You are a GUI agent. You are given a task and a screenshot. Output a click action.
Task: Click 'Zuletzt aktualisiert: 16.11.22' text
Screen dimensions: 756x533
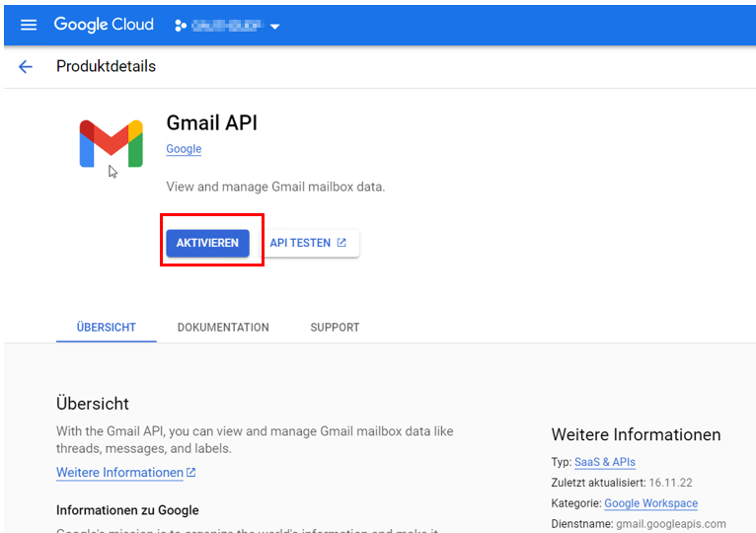click(x=622, y=483)
